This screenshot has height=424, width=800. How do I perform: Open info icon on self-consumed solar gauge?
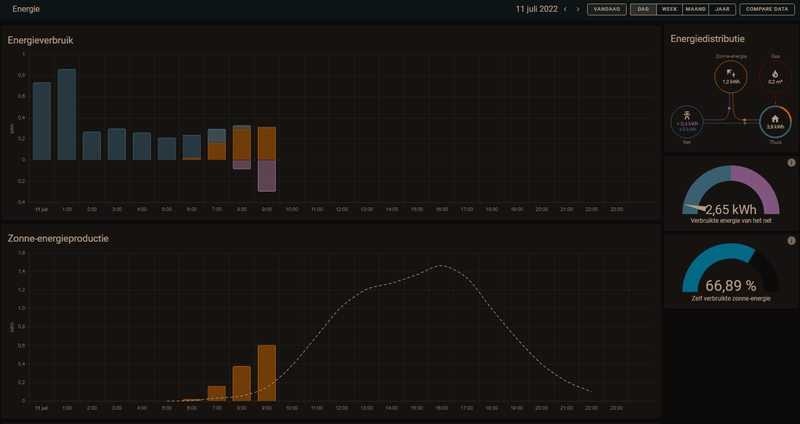coord(791,241)
